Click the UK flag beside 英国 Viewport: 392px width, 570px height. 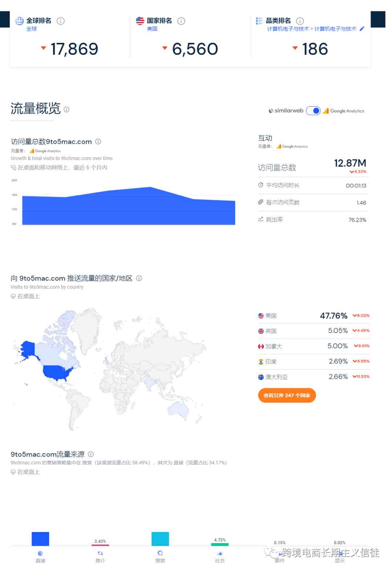click(x=261, y=331)
